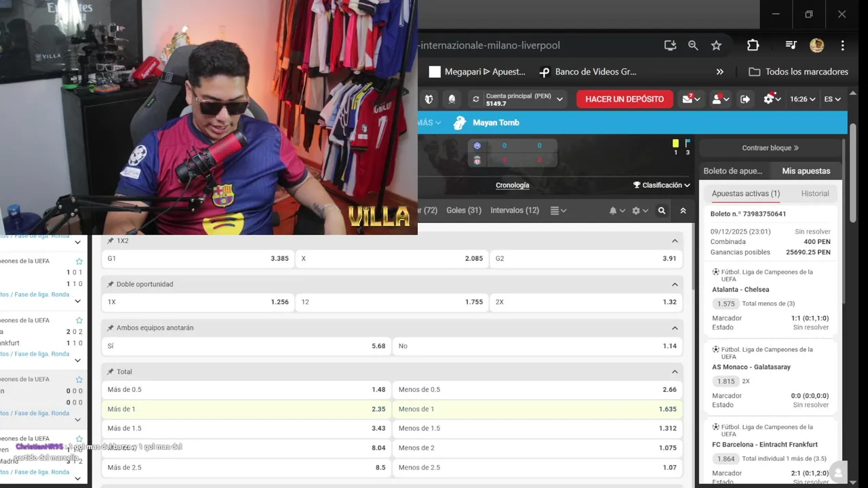Open the Cronología tab
Screen dimensions: 868x488
coord(513,185)
